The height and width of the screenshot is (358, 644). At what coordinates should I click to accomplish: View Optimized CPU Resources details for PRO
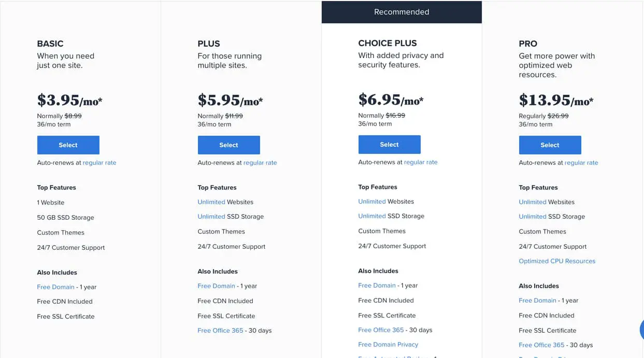click(556, 261)
